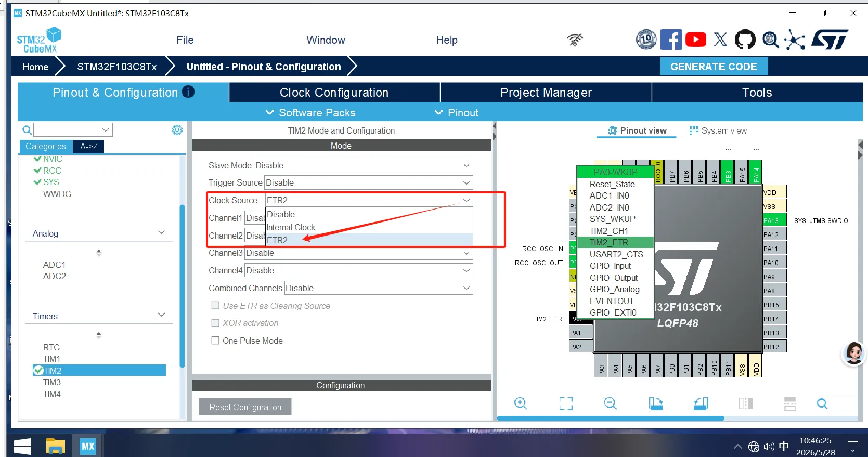Viewport: 868px width, 457px height.
Task: Go to Home breadcrumb
Action: click(x=35, y=67)
